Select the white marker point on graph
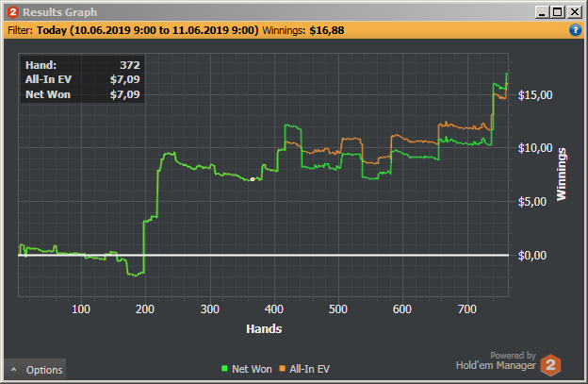The width and height of the screenshot is (588, 384). click(x=253, y=179)
